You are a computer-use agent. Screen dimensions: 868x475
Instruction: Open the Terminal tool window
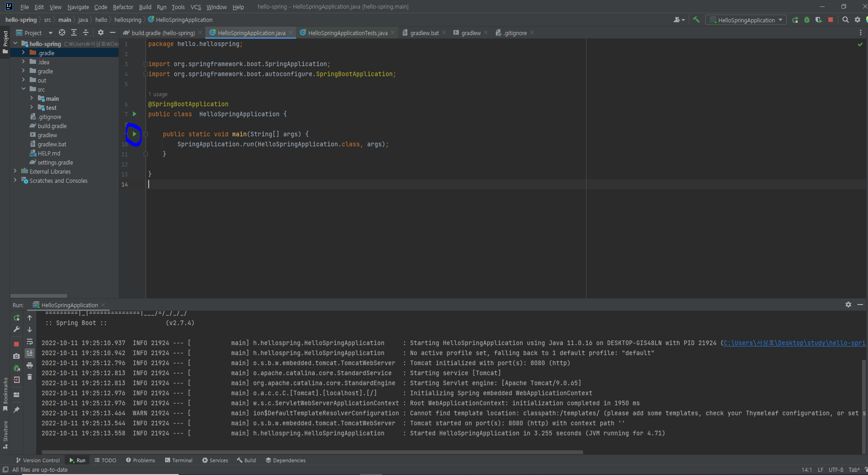(178, 460)
